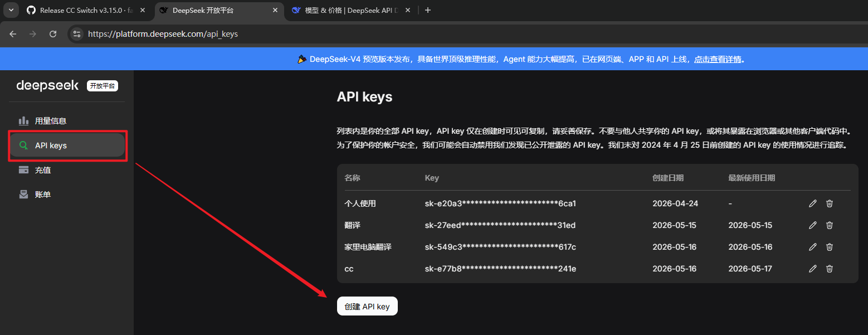Open 账单 page in sidebar

point(67,195)
